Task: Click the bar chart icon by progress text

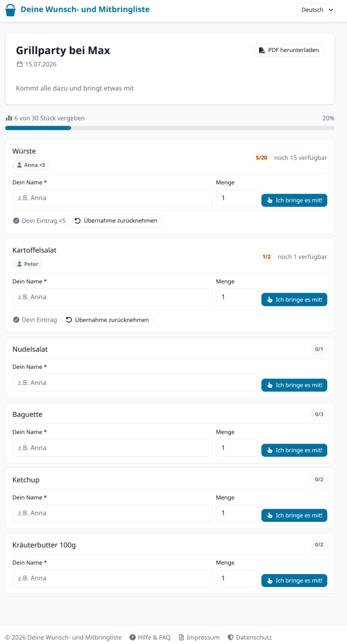Action: click(9, 118)
